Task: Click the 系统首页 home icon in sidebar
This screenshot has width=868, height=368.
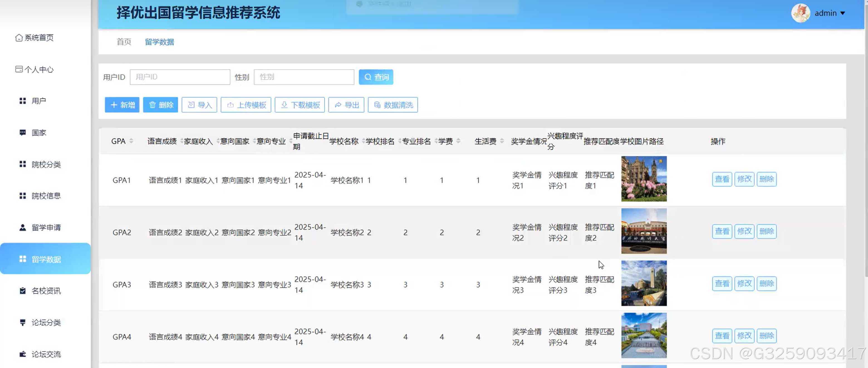Action: [19, 37]
